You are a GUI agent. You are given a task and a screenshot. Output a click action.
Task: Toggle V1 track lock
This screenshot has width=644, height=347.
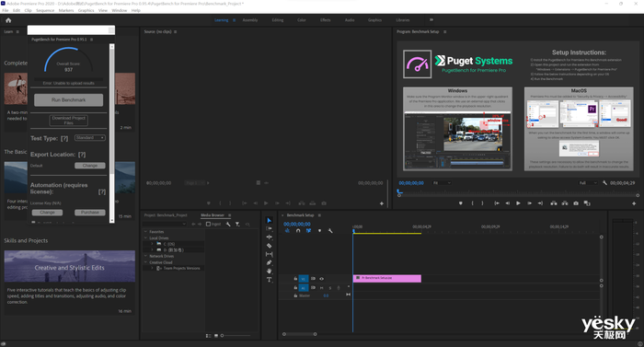click(x=295, y=278)
